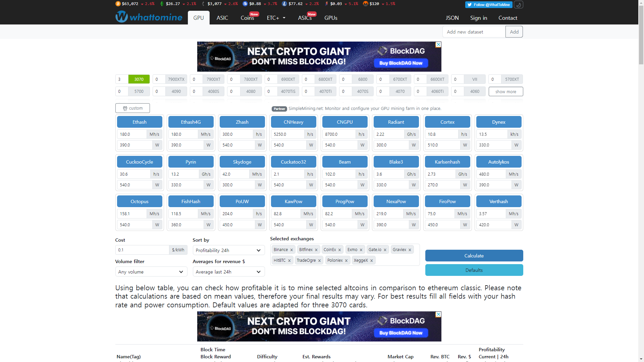This screenshot has width=644, height=362.
Task: Remove Poloniex from selected exchanges
Action: 346,261
